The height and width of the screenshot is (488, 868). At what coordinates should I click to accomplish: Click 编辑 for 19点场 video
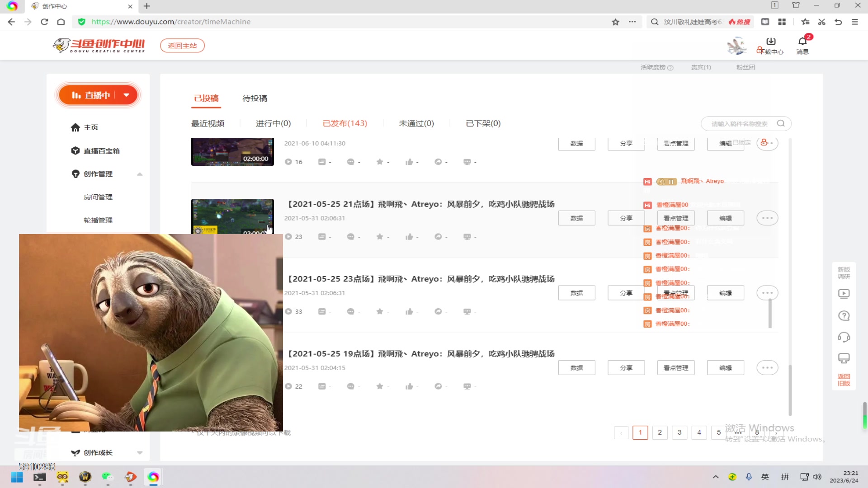(x=726, y=368)
